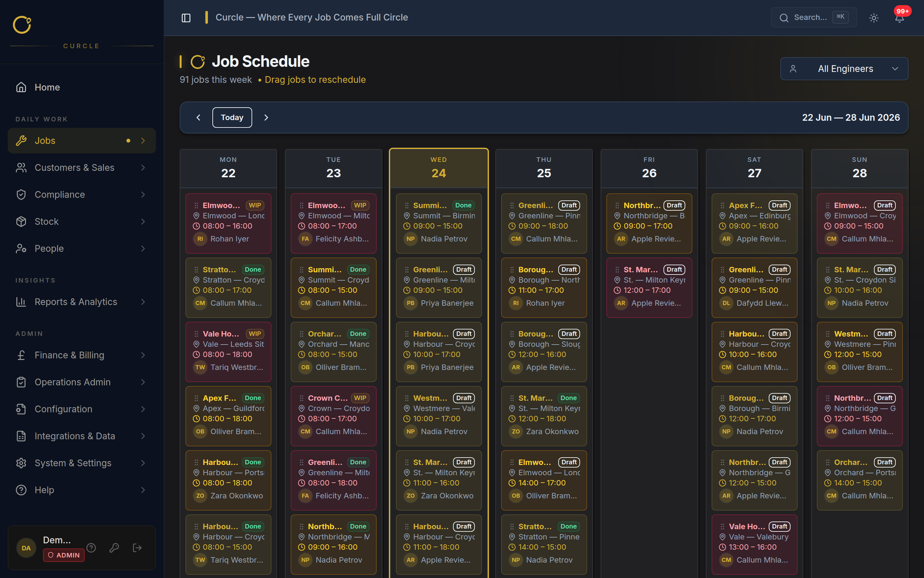This screenshot has height=578, width=924.
Task: Expand the Finance & Billing chevron
Action: coord(143,355)
